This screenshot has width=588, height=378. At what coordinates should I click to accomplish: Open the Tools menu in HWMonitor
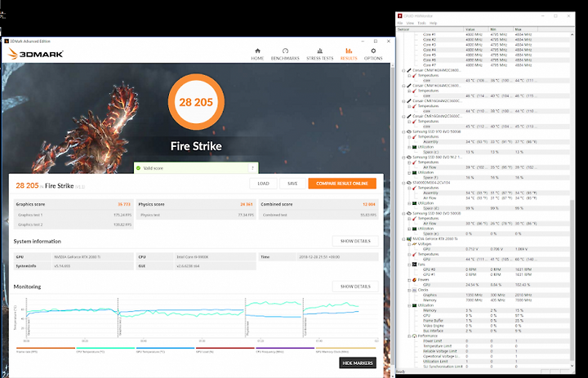pyautogui.click(x=422, y=23)
